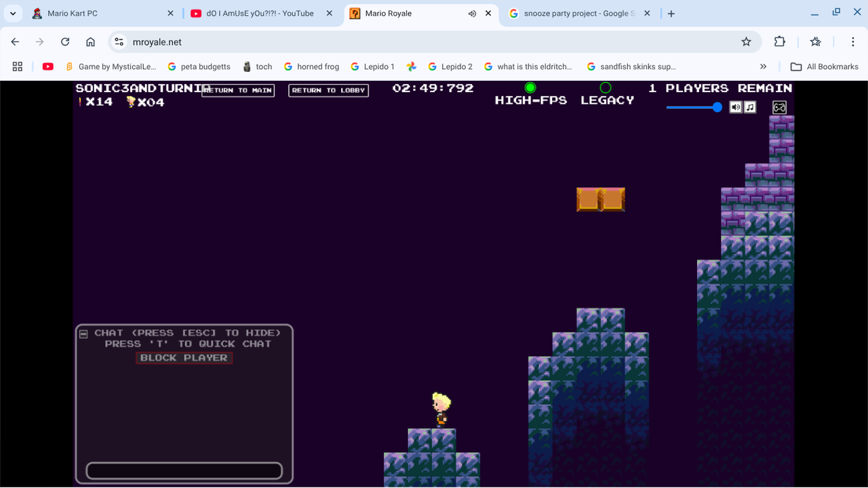Show hidden bookmarks chevron

[x=764, y=66]
